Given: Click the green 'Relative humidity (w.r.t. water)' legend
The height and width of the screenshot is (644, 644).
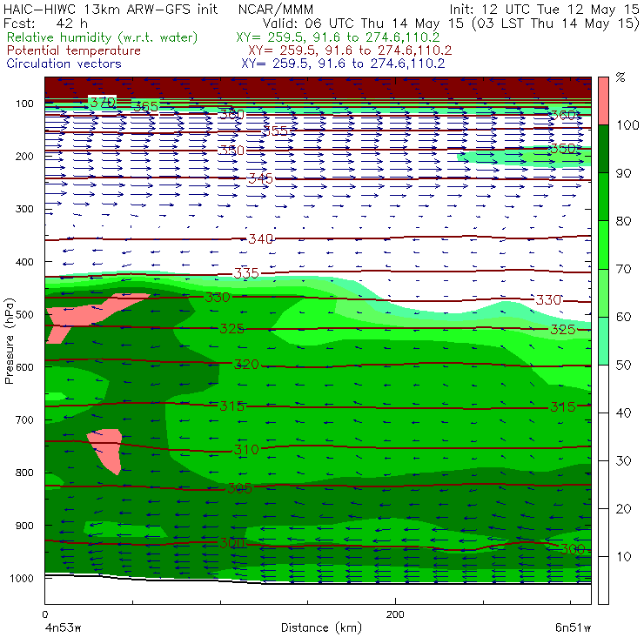Looking at the screenshot, I should click(x=103, y=37).
